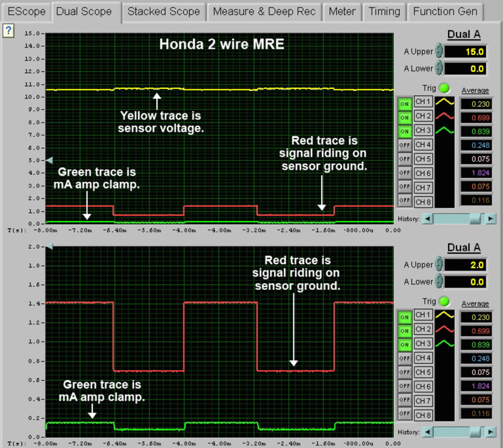Click History left arrow in the 2.0-range panel
This screenshot has height=448, width=503.
(x=428, y=432)
